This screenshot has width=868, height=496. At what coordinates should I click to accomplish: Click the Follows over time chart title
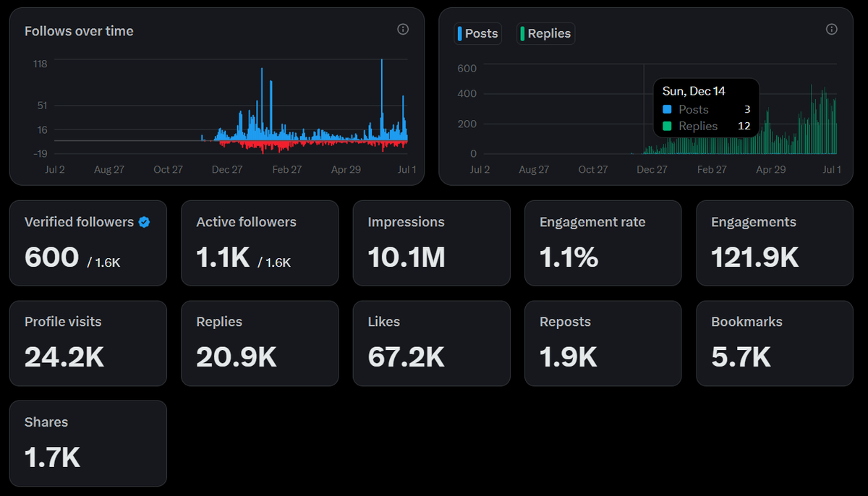click(x=79, y=31)
